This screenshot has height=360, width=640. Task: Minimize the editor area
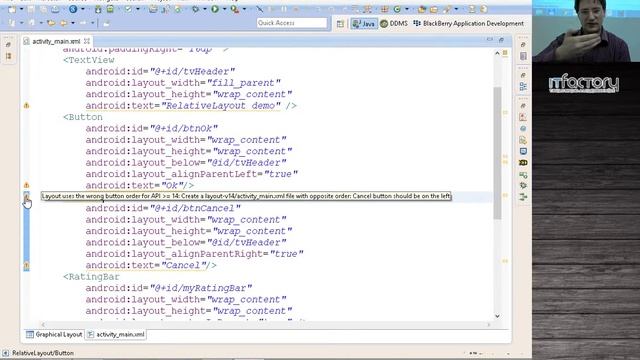click(490, 40)
